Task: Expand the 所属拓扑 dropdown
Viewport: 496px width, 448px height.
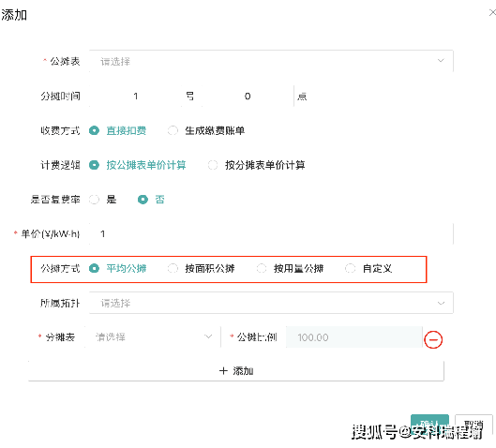Action: click(x=271, y=303)
